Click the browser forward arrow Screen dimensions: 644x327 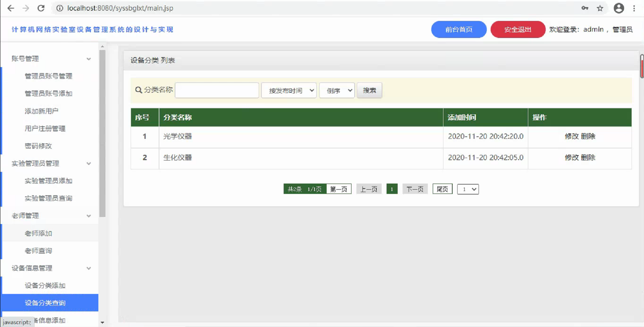26,8
